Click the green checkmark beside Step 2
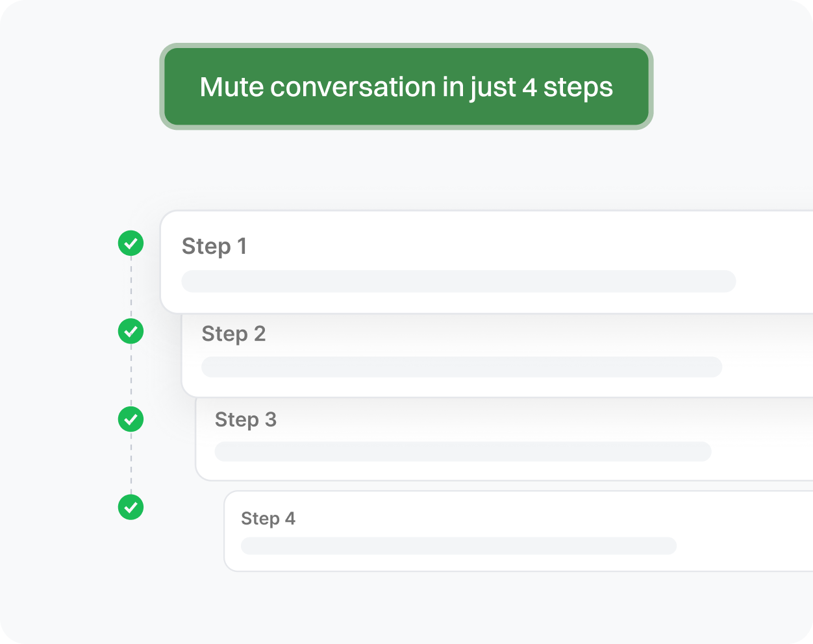Viewport: 813px width, 644px height. pyautogui.click(x=131, y=331)
